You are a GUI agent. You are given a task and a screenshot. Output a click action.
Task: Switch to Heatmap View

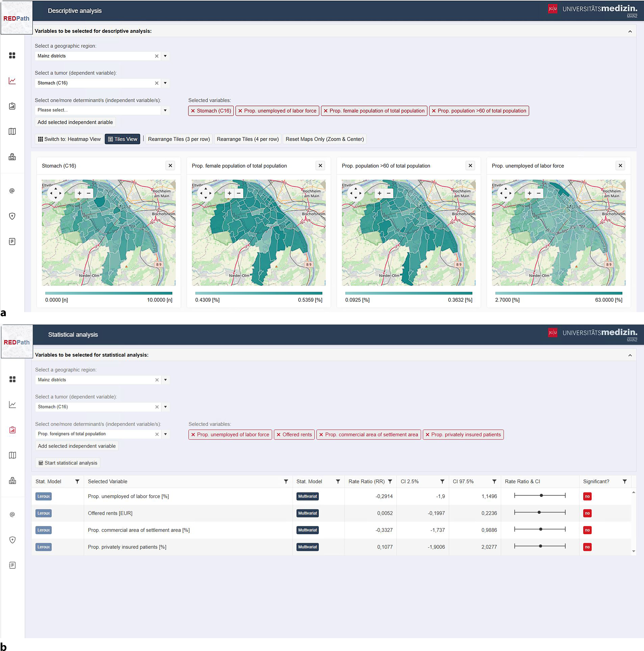point(69,139)
